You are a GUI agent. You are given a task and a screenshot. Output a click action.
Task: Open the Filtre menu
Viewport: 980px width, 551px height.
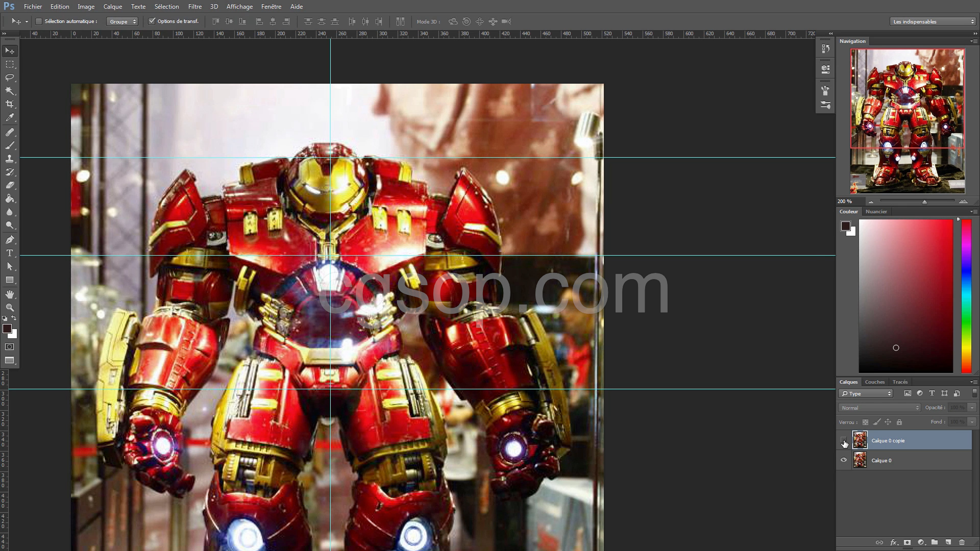[x=194, y=7]
